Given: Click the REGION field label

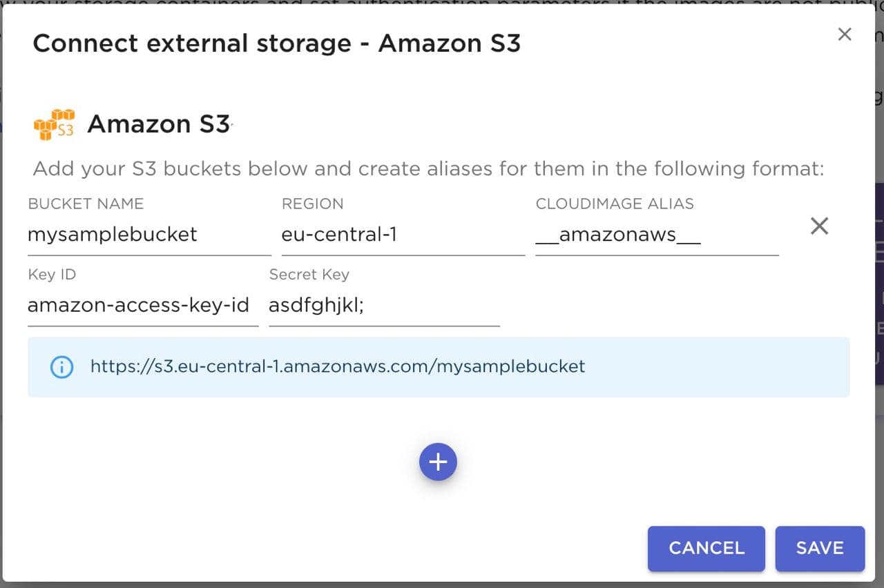Looking at the screenshot, I should click(312, 204).
